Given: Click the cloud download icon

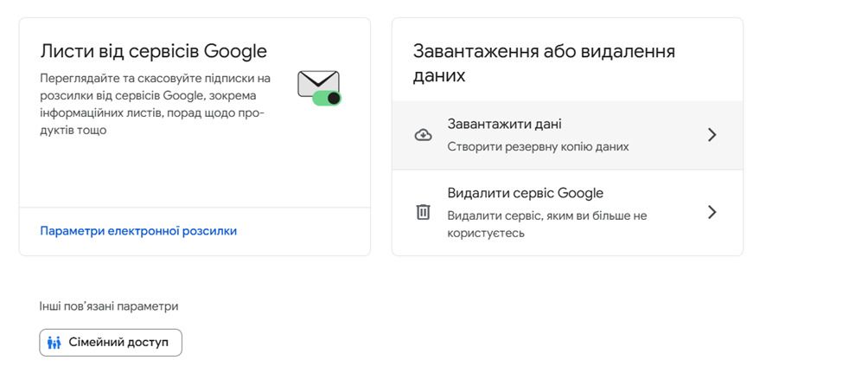Looking at the screenshot, I should (424, 135).
